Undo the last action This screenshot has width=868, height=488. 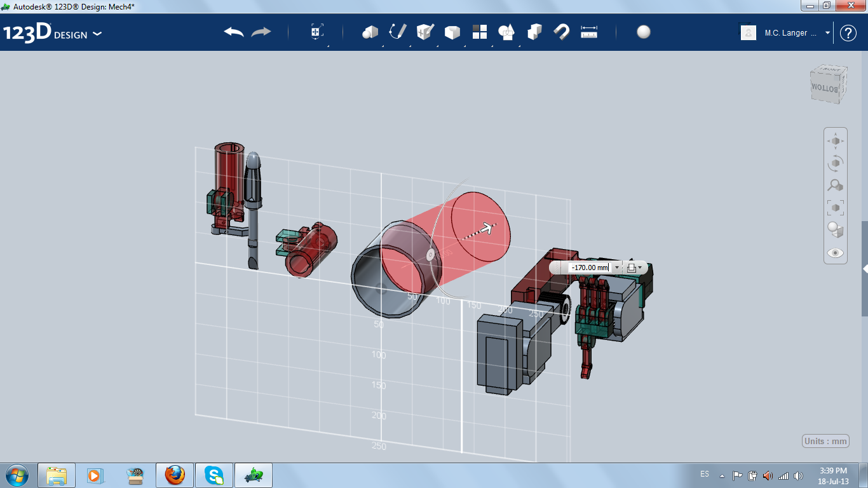coord(234,32)
